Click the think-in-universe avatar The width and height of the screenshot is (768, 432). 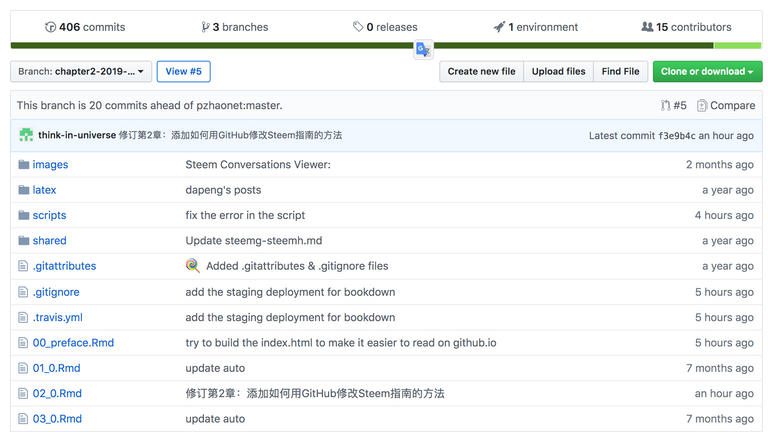[26, 135]
